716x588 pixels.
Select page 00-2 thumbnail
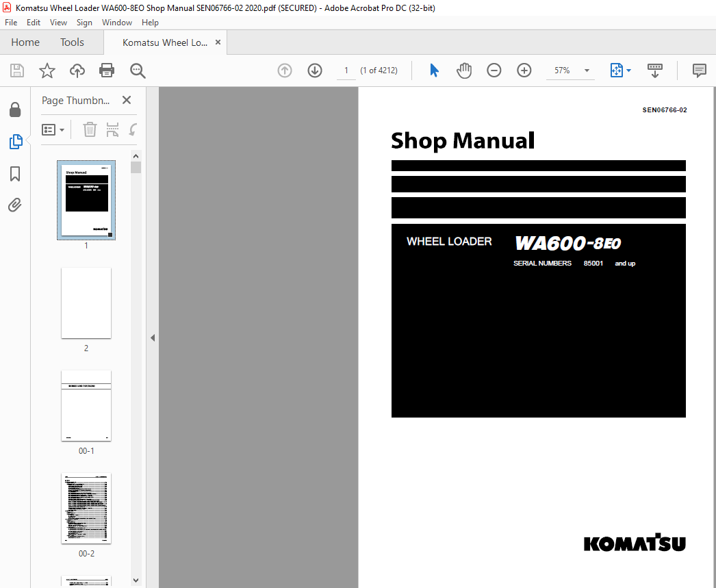click(86, 509)
